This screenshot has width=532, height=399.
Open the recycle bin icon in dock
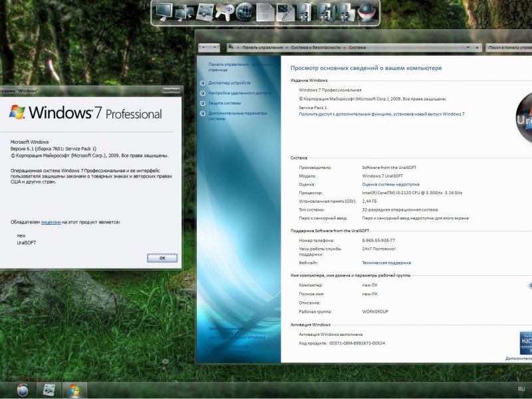(366, 12)
